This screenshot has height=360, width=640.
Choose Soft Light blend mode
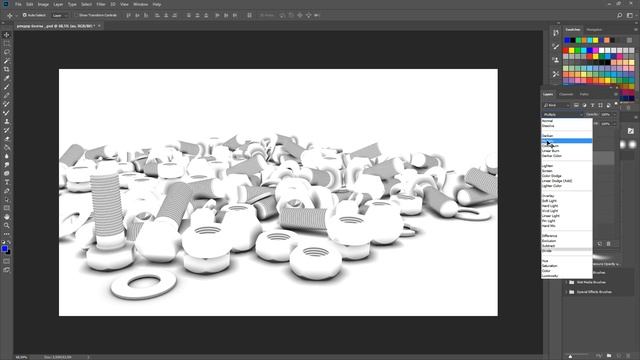[x=567, y=201]
